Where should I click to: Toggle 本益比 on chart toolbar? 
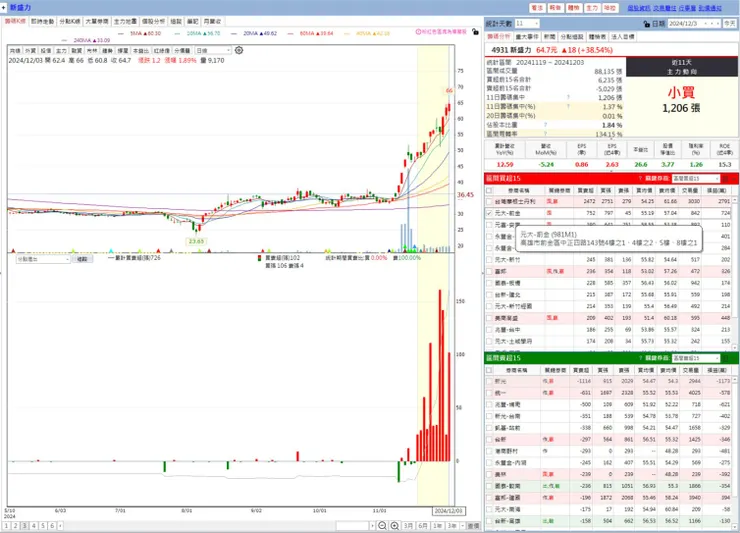141,51
